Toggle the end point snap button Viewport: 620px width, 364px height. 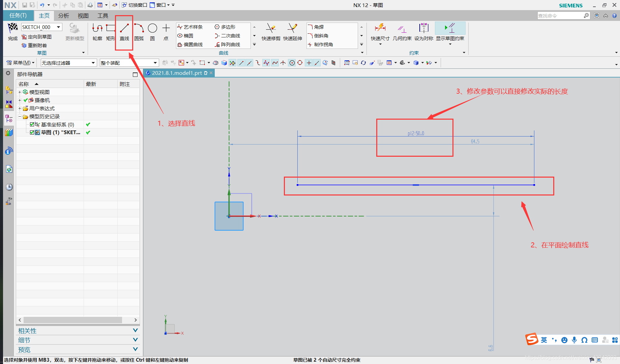[241, 63]
